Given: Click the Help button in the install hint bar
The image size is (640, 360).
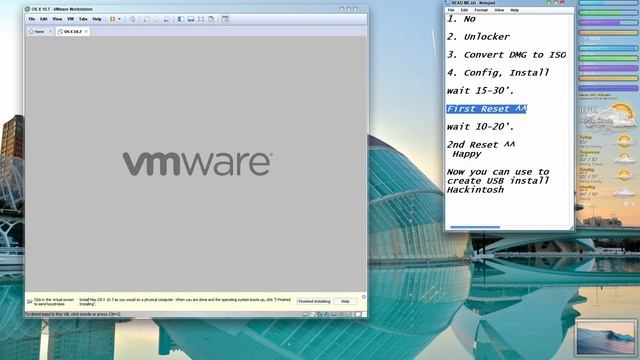Looking at the screenshot, I should 345,301.
